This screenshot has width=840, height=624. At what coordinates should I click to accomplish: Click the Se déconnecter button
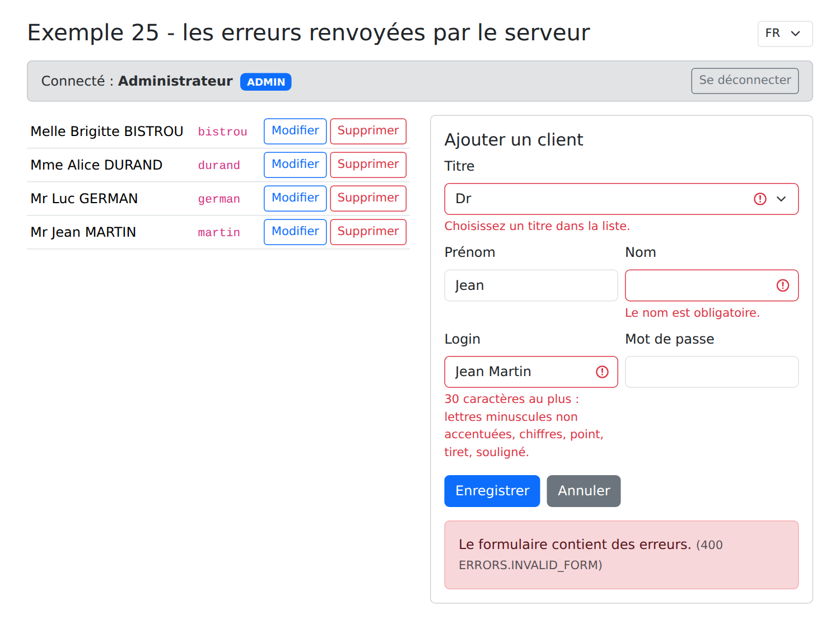(x=745, y=81)
